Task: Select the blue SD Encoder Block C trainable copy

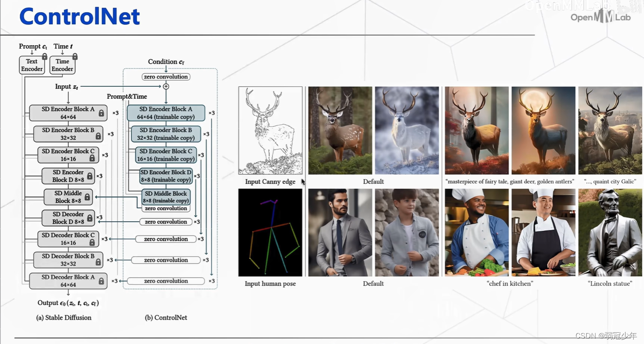Action: (x=166, y=155)
